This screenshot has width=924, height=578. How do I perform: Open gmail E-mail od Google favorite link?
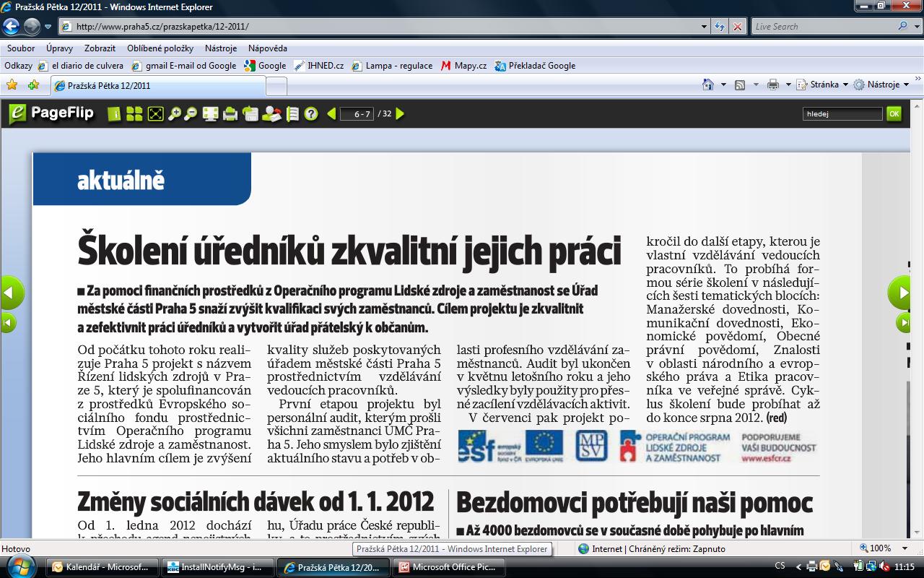pyautogui.click(x=184, y=65)
